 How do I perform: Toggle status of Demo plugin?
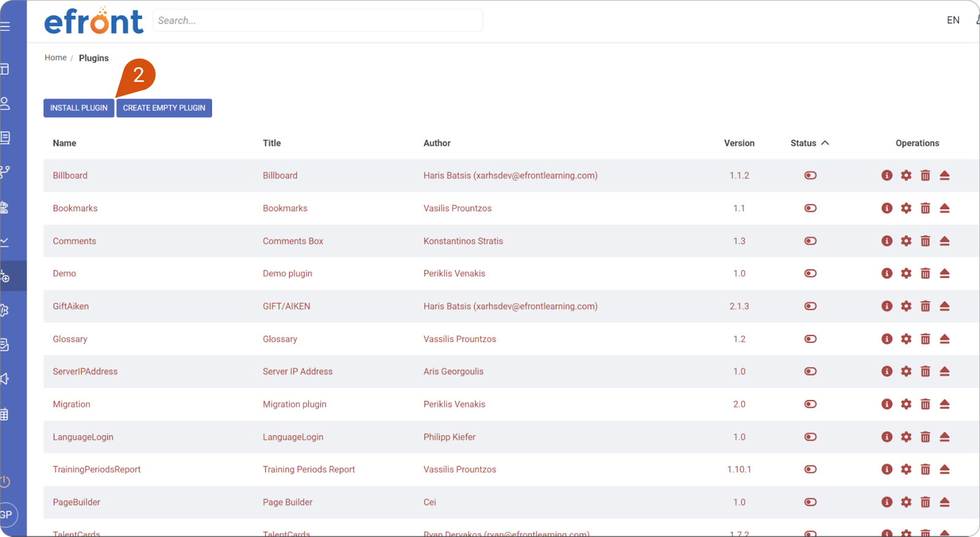[810, 273]
